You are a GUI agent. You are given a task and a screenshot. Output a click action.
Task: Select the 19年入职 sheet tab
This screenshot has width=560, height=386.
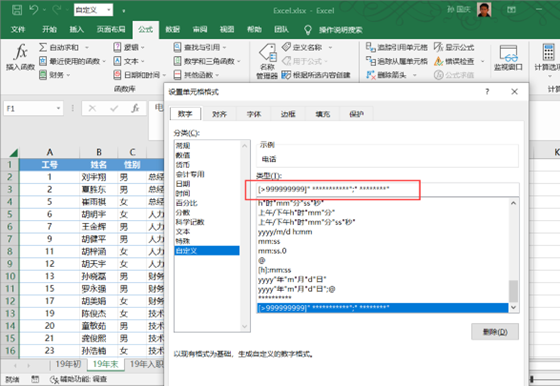click(146, 364)
